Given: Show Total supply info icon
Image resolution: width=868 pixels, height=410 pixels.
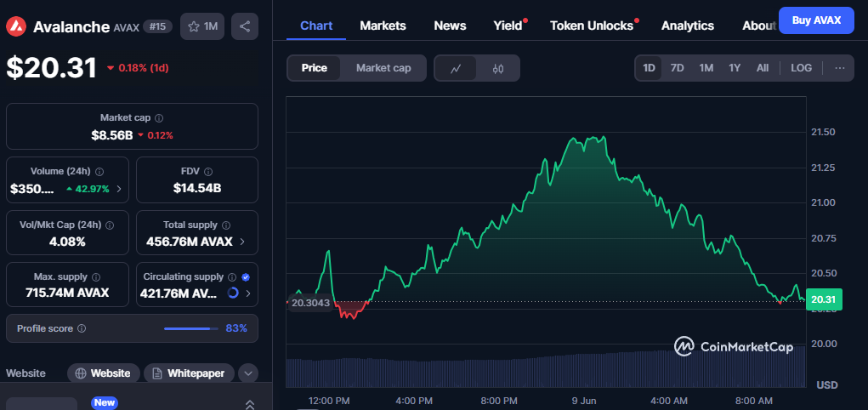Looking at the screenshot, I should [x=226, y=225].
